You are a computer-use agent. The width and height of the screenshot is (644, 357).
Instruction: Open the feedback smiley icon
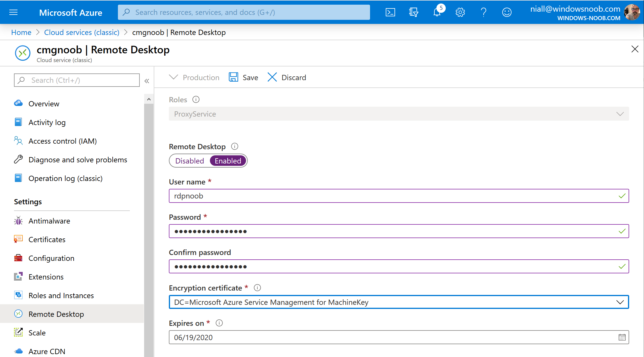point(507,12)
